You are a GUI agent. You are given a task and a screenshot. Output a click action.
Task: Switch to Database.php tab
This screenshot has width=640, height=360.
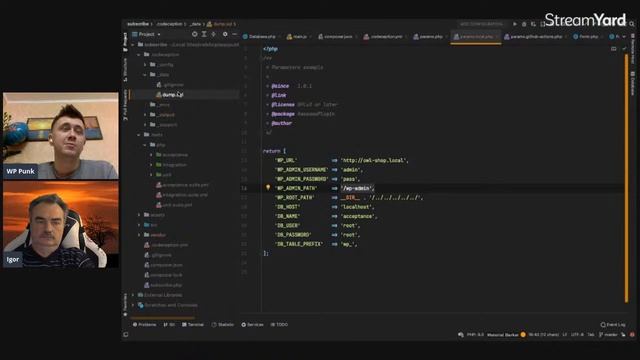260,37
